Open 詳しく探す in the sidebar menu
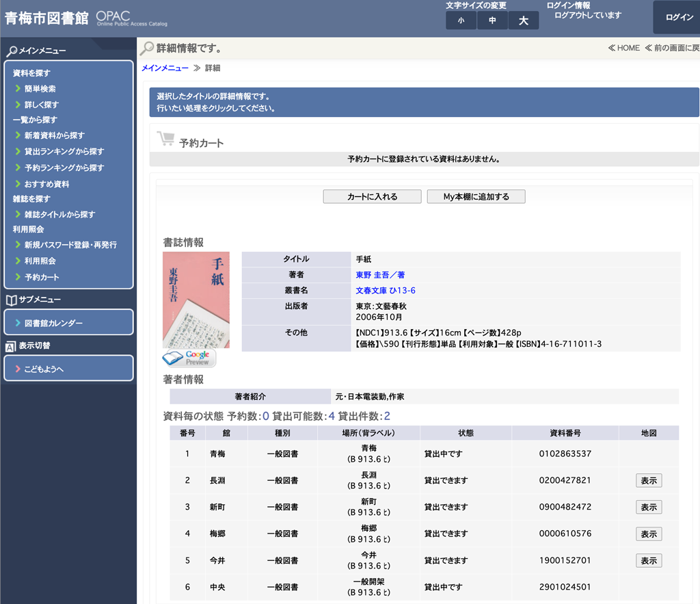This screenshot has width=700, height=604. tap(42, 105)
